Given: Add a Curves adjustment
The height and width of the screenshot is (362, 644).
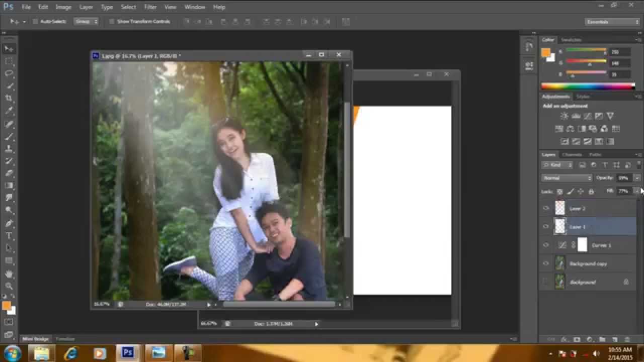Looking at the screenshot, I should (x=588, y=116).
